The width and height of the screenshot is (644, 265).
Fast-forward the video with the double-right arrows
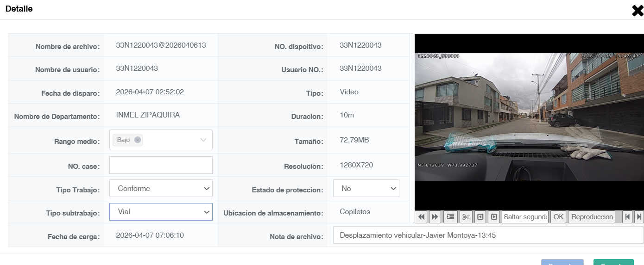pos(435,217)
